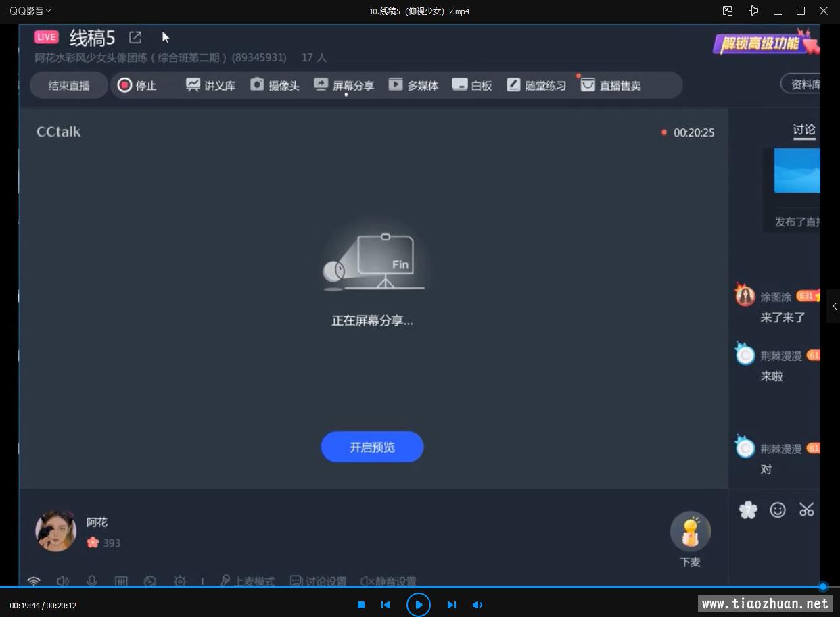The image size is (840, 617).
Task: Mute the player volume speaker icon
Action: pyautogui.click(x=477, y=605)
